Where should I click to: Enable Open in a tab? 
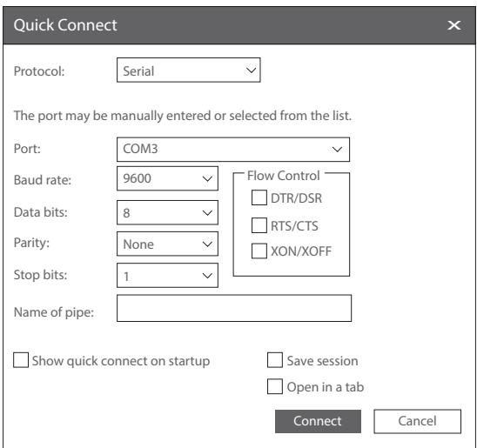(x=275, y=386)
